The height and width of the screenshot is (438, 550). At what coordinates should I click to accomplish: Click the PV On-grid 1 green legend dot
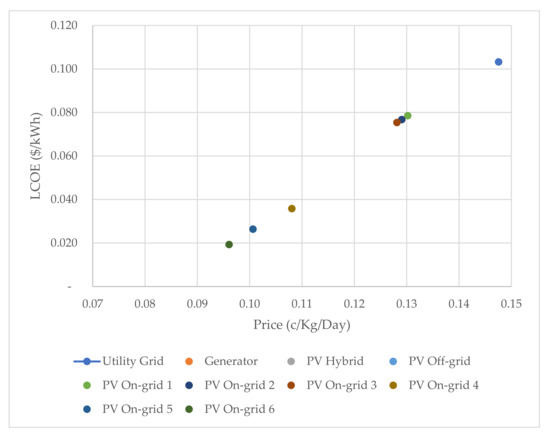coord(87,385)
